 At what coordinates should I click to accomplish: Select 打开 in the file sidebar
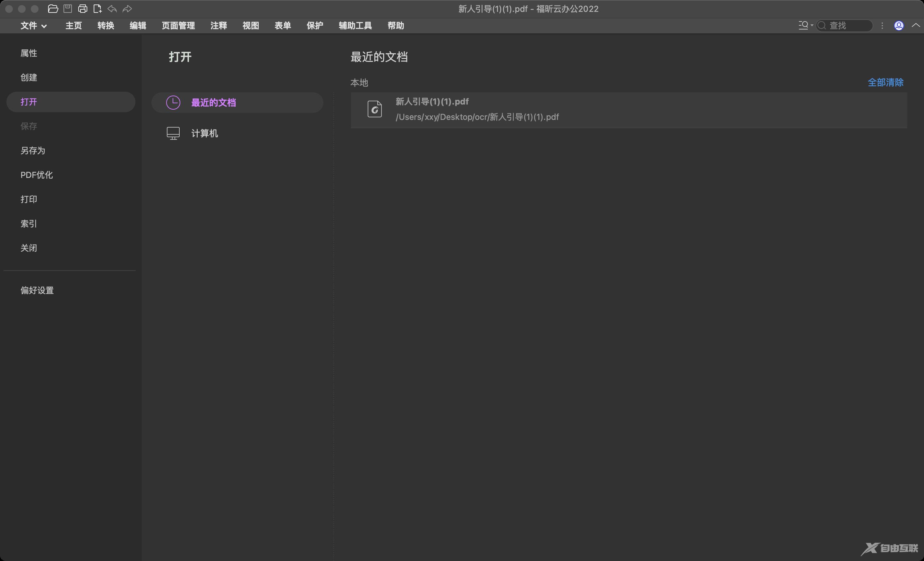click(71, 102)
